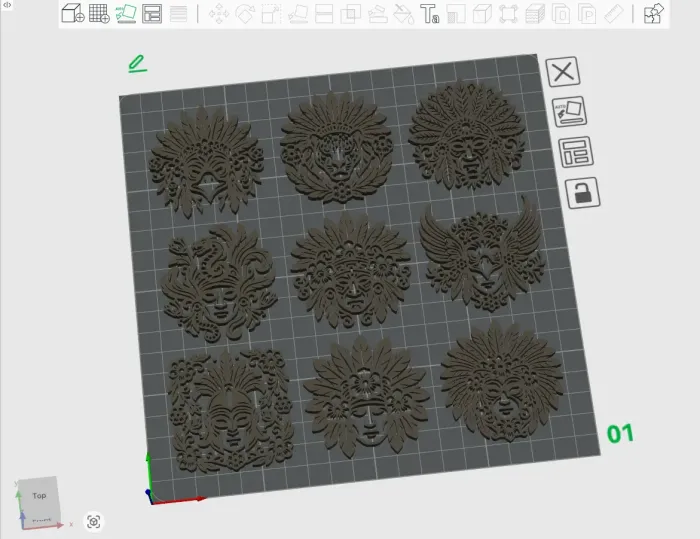700x539 pixels.
Task: Select the Supports painting tool
Action: tap(377, 14)
